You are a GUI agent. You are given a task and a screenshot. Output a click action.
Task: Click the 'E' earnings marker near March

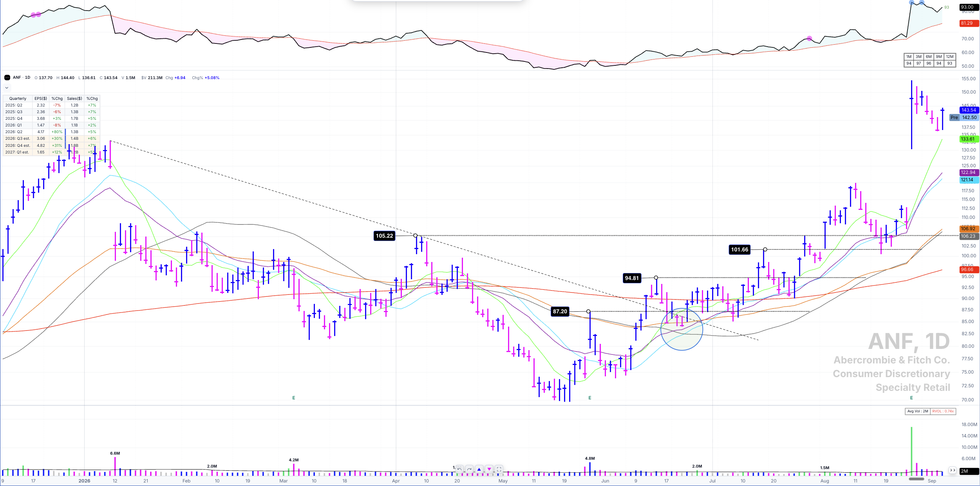pyautogui.click(x=294, y=398)
